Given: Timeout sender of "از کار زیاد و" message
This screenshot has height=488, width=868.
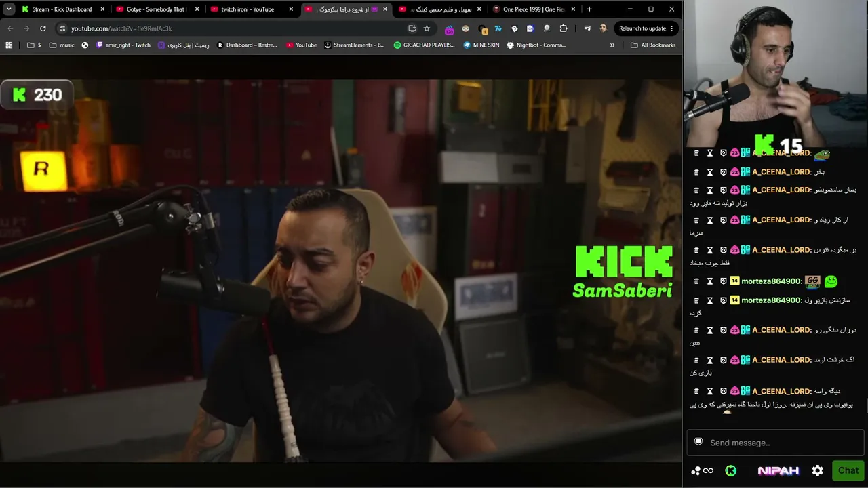Looking at the screenshot, I should (x=710, y=220).
